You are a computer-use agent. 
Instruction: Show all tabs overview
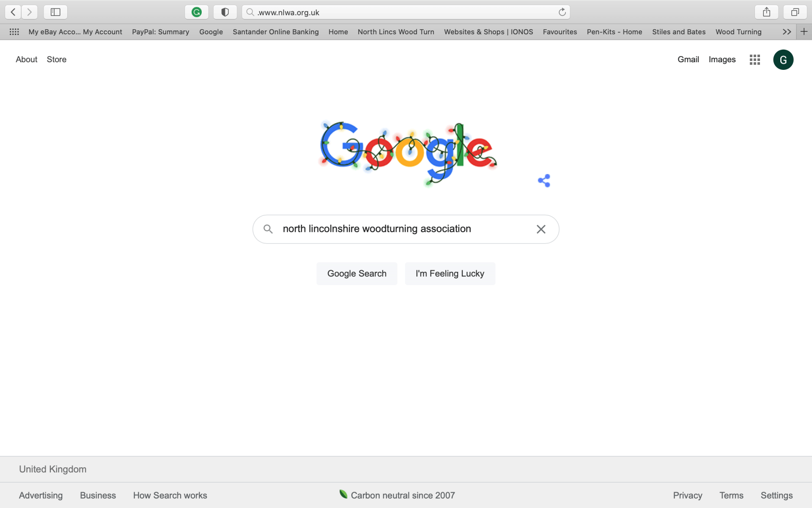(x=795, y=12)
